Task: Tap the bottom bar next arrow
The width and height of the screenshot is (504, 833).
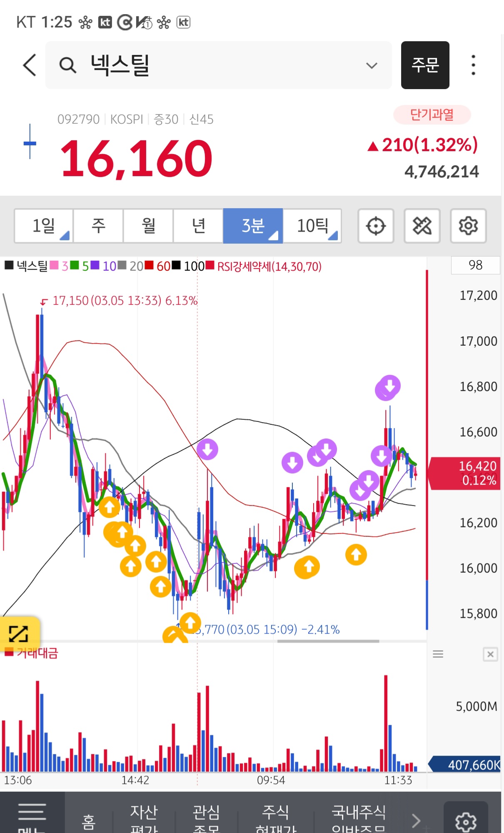Action: click(416, 821)
